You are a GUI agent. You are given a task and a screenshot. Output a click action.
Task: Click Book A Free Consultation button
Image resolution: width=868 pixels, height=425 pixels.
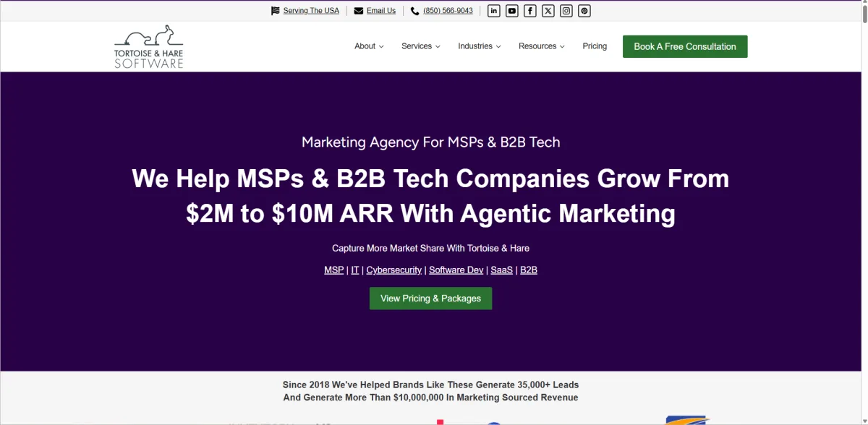pyautogui.click(x=685, y=46)
